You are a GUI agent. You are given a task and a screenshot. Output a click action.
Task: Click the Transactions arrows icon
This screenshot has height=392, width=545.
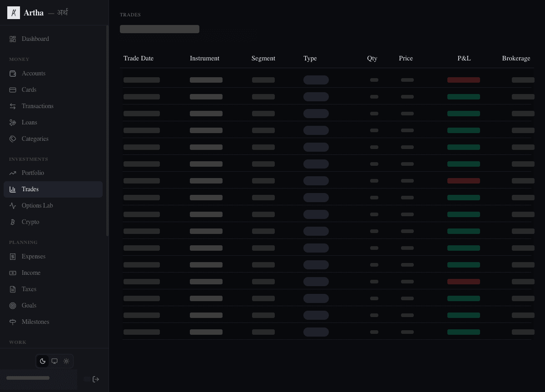click(x=13, y=106)
